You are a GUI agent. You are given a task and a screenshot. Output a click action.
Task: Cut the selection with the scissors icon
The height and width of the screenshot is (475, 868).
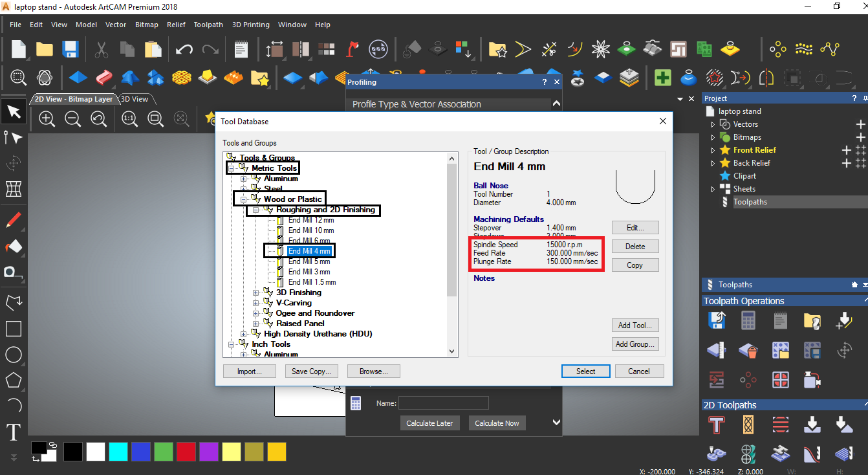(x=102, y=49)
